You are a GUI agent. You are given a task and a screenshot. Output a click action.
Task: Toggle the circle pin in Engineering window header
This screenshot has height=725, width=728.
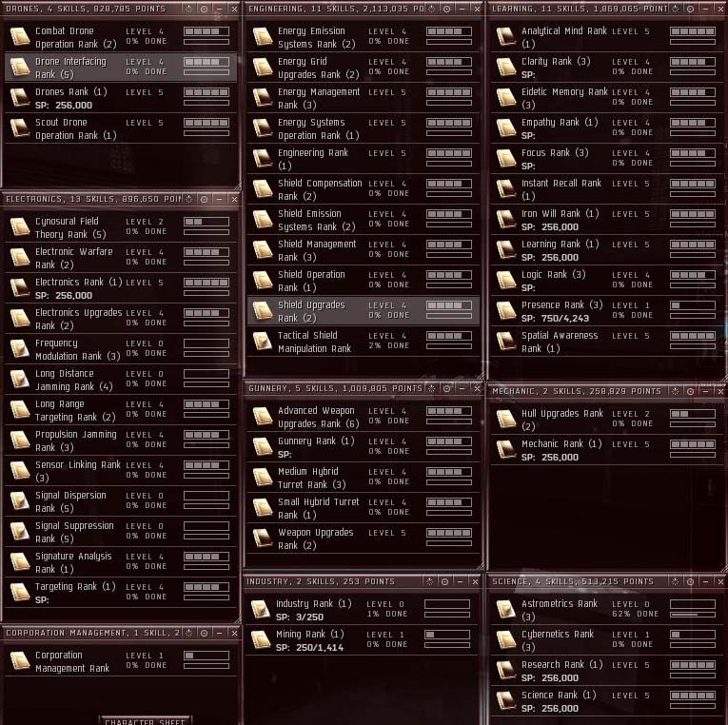pos(446,9)
